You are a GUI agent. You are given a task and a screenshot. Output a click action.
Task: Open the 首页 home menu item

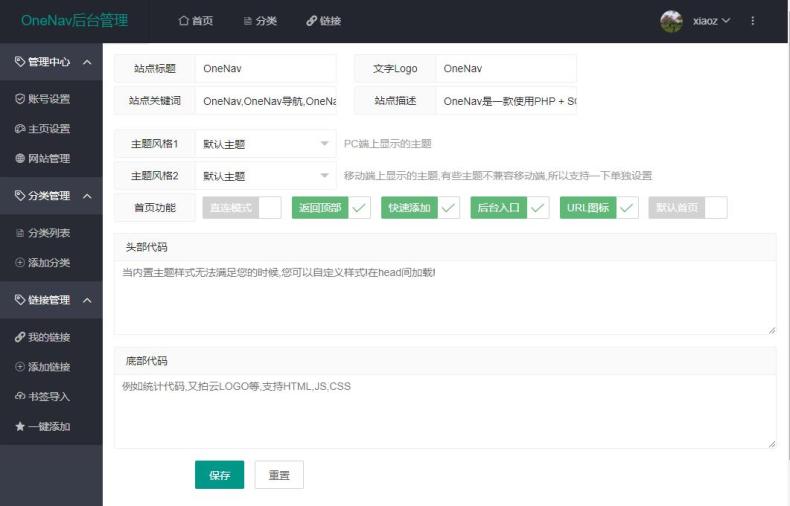[196, 21]
